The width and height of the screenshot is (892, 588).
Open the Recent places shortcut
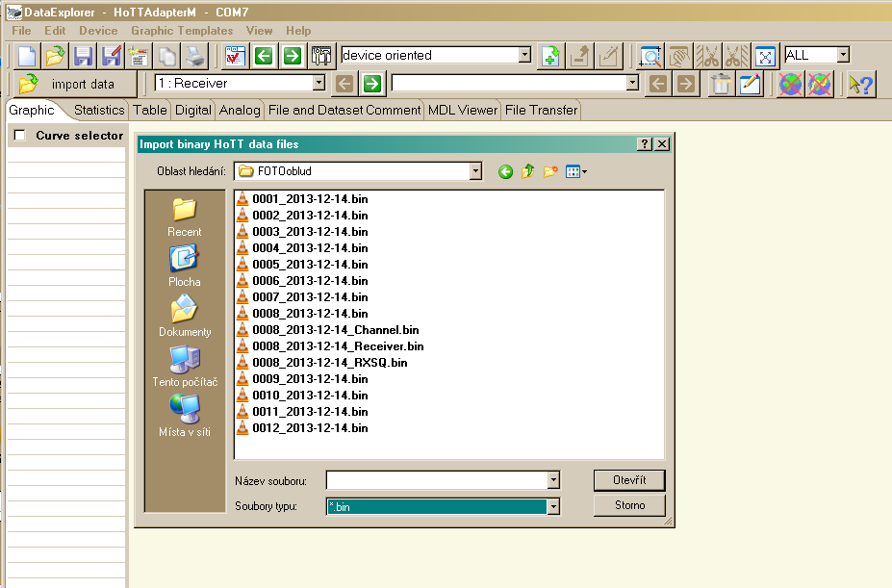click(184, 217)
